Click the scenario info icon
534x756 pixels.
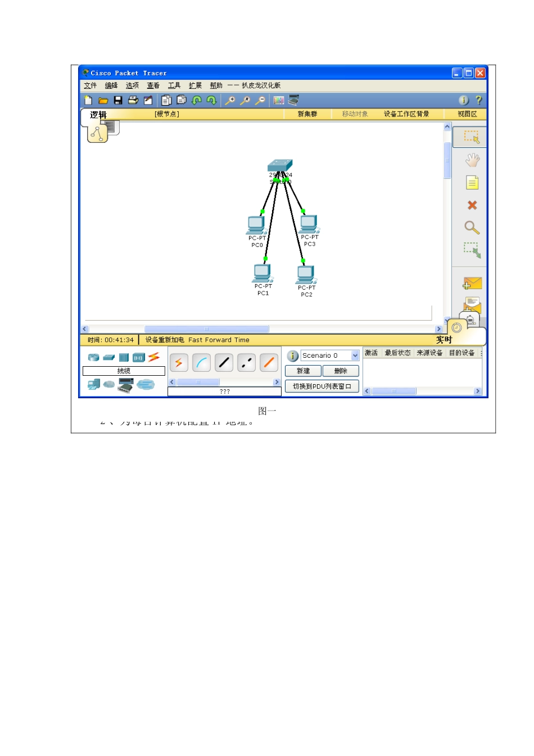point(292,355)
